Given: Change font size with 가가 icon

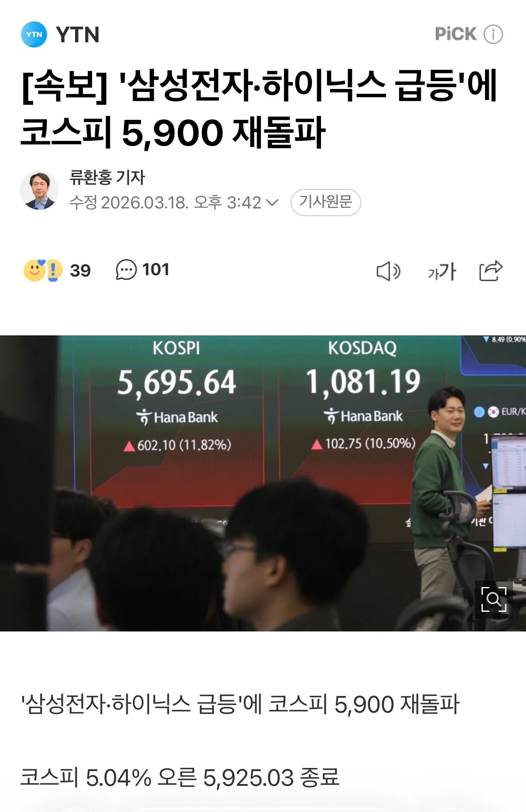Looking at the screenshot, I should (x=441, y=271).
